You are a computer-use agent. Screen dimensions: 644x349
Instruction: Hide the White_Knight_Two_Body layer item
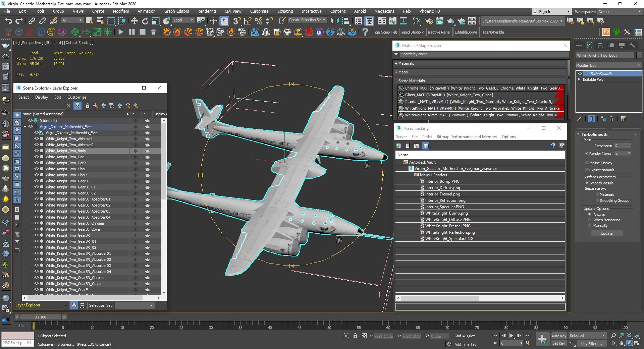[x=37, y=151]
